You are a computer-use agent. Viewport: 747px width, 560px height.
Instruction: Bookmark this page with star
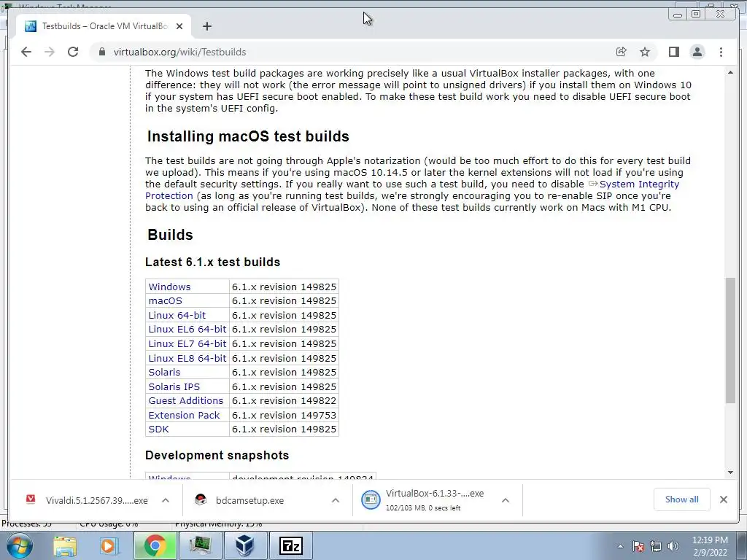click(x=645, y=52)
